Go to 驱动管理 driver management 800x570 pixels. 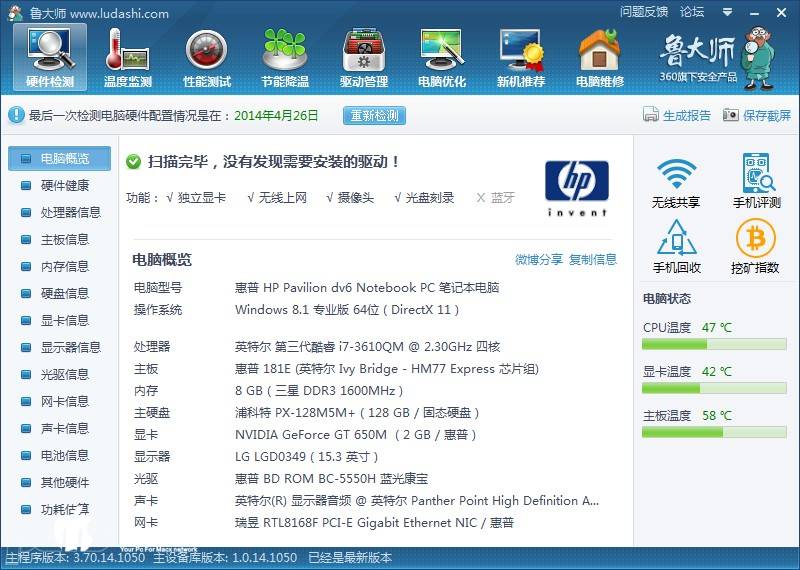tap(364, 56)
